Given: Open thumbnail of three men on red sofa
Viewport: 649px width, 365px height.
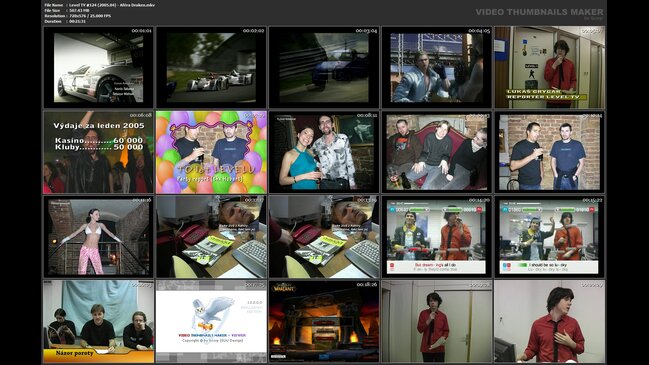Looking at the screenshot, I should (437, 152).
